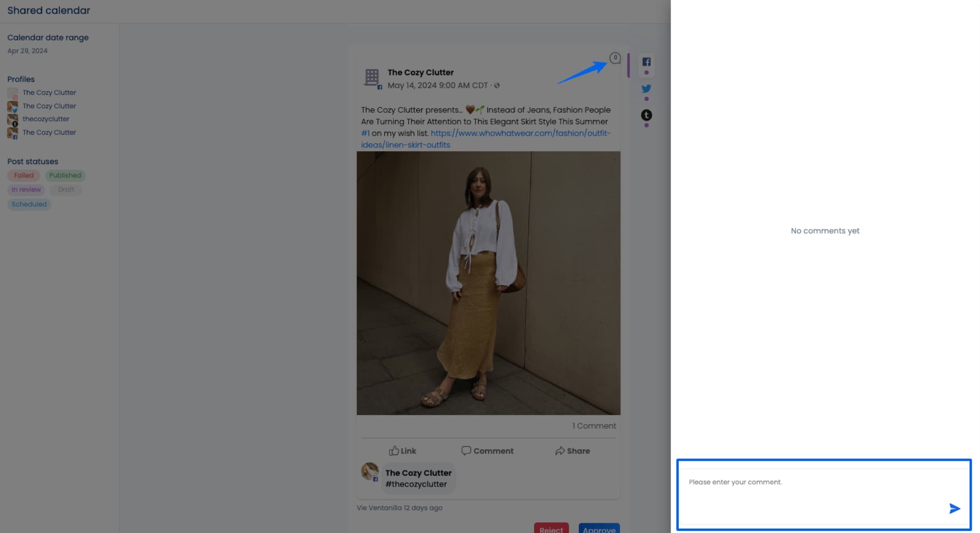980x533 pixels.
Task: Toggle the In review status filter
Action: point(26,189)
